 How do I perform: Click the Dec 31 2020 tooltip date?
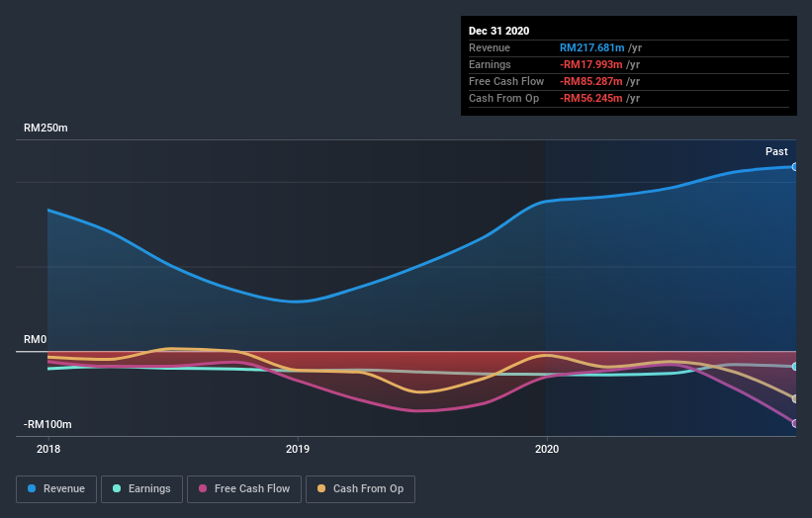click(x=498, y=31)
